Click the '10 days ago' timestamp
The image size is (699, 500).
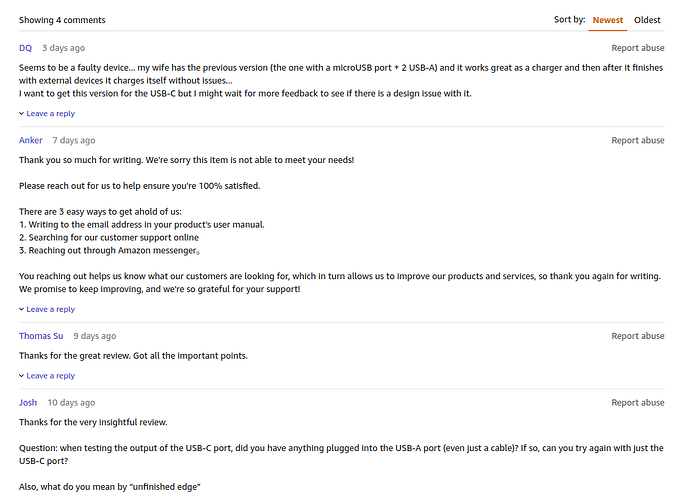click(x=71, y=403)
